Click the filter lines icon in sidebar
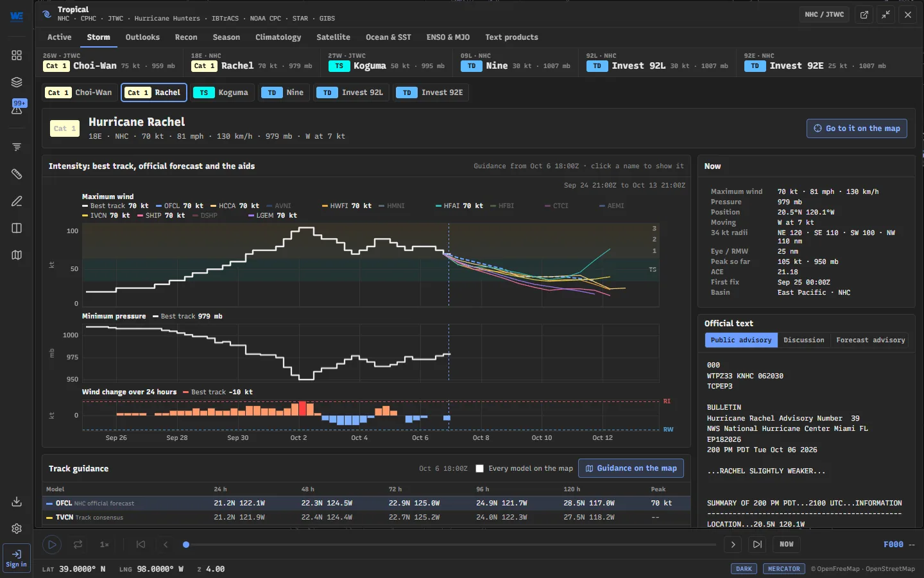 click(17, 147)
